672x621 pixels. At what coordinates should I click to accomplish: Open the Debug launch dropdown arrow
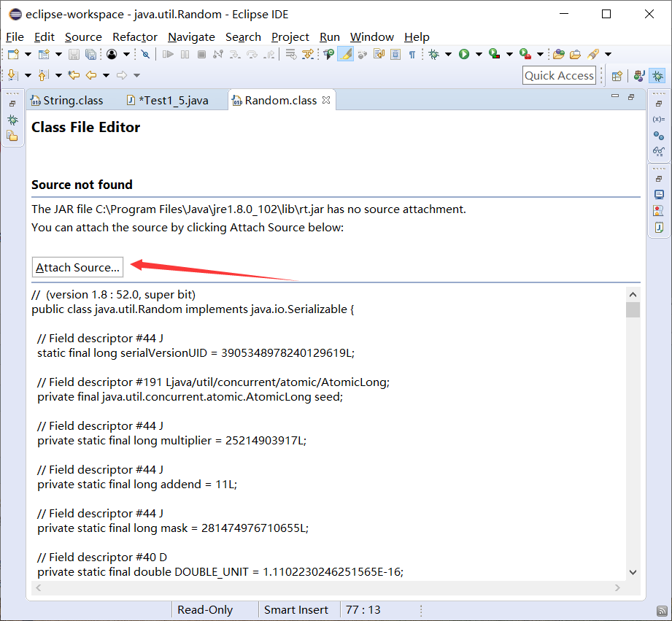click(x=448, y=55)
